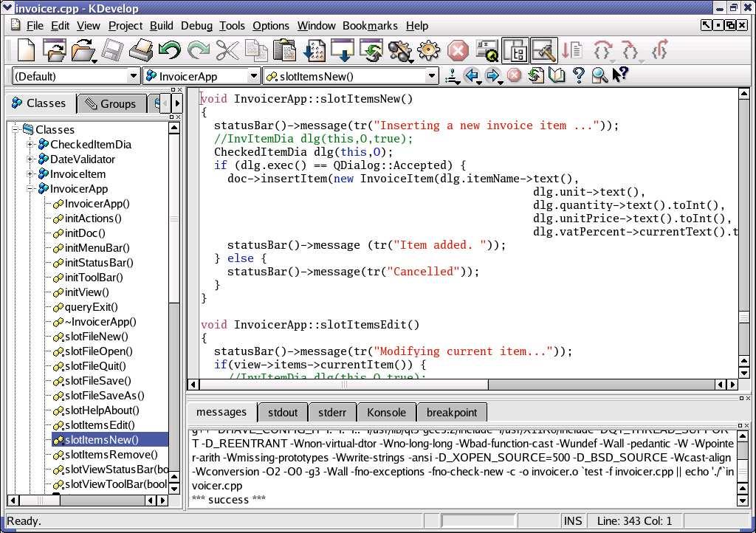Screen dimensions: 756x533
Task: Expand the InvoiceItem class node
Action: pos(30,174)
